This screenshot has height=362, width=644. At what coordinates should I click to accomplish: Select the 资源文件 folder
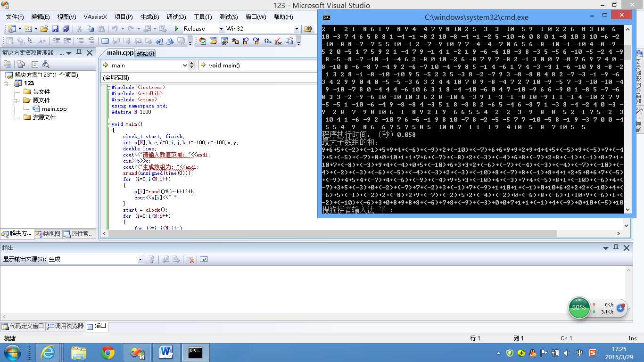point(40,117)
